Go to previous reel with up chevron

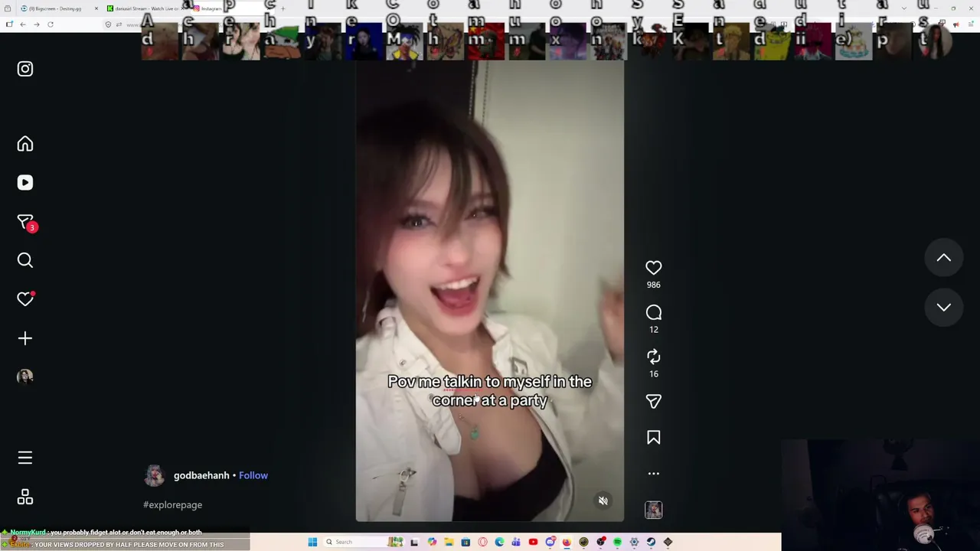coord(943,259)
